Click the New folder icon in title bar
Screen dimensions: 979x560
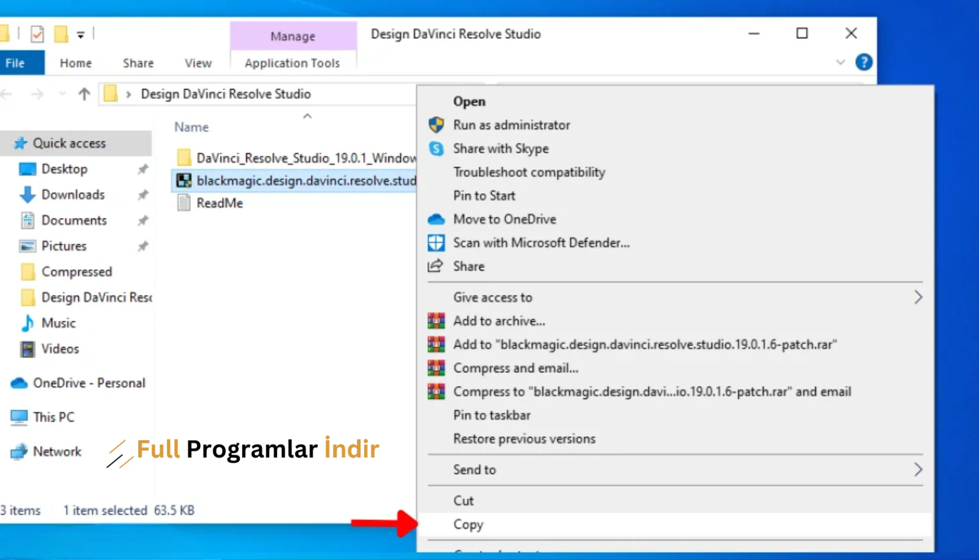coord(61,34)
